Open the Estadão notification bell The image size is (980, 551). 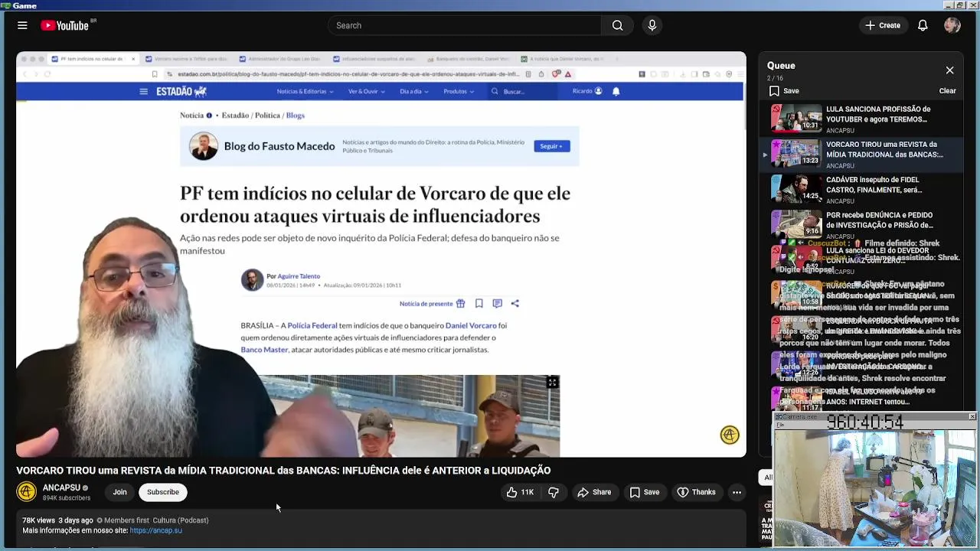click(x=616, y=91)
